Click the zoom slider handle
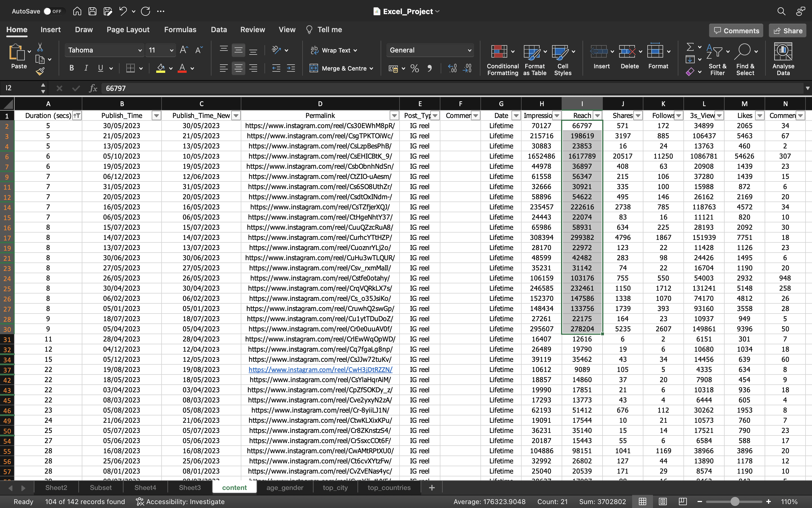812x508 pixels. pyautogui.click(x=735, y=502)
